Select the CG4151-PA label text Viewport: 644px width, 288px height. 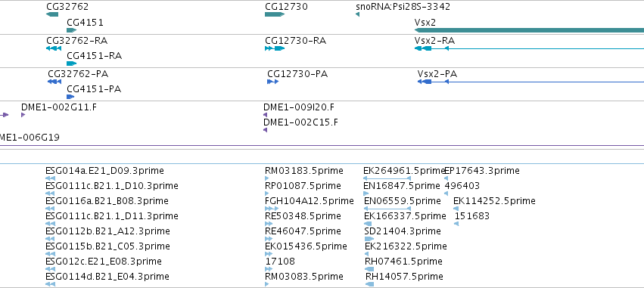tap(94, 89)
